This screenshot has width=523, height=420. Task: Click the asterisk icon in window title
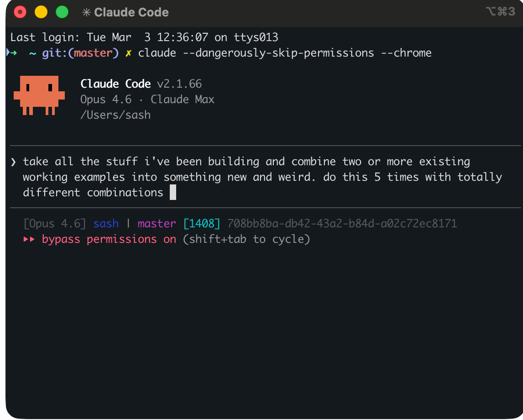(86, 12)
